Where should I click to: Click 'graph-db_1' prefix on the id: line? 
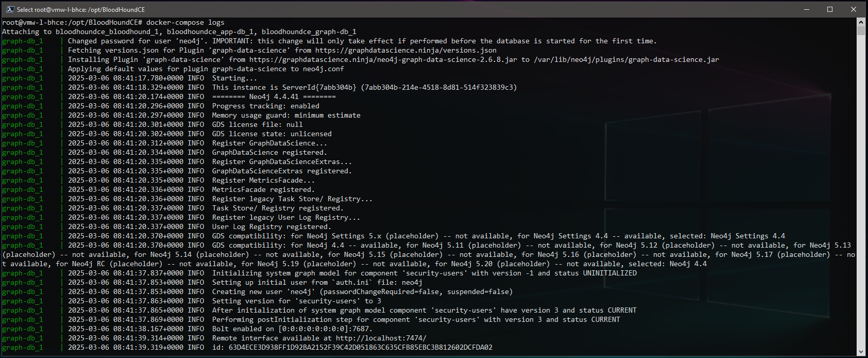point(23,347)
